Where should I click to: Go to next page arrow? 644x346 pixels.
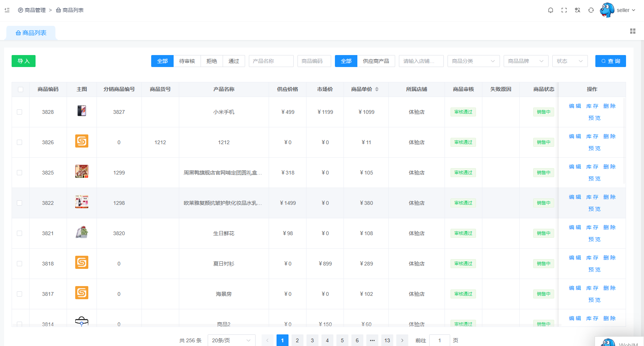402,340
